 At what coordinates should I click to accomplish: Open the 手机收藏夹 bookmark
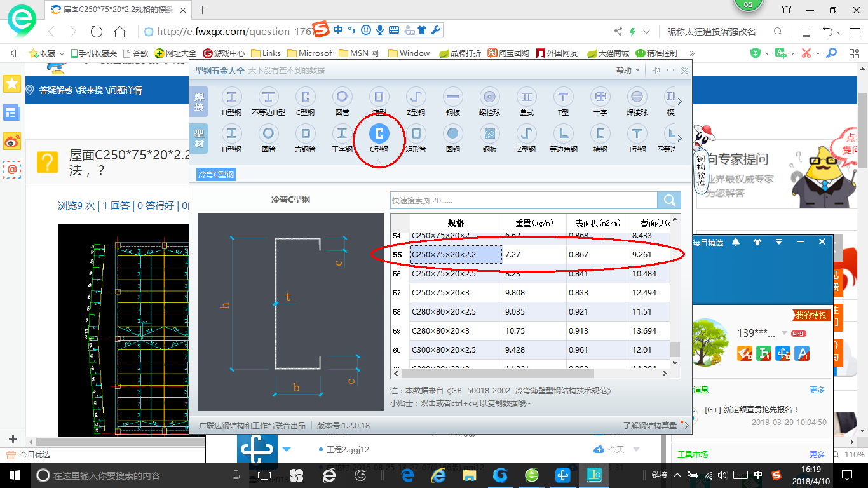click(93, 53)
